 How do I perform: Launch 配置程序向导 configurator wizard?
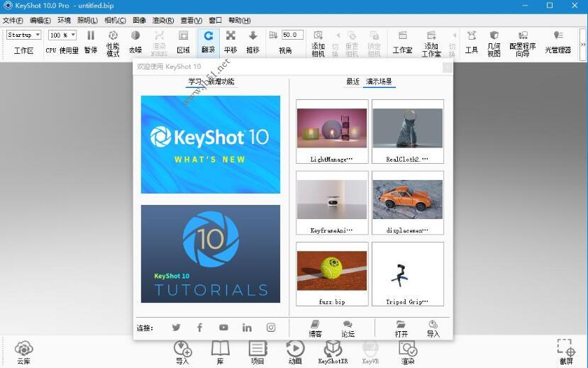click(522, 44)
